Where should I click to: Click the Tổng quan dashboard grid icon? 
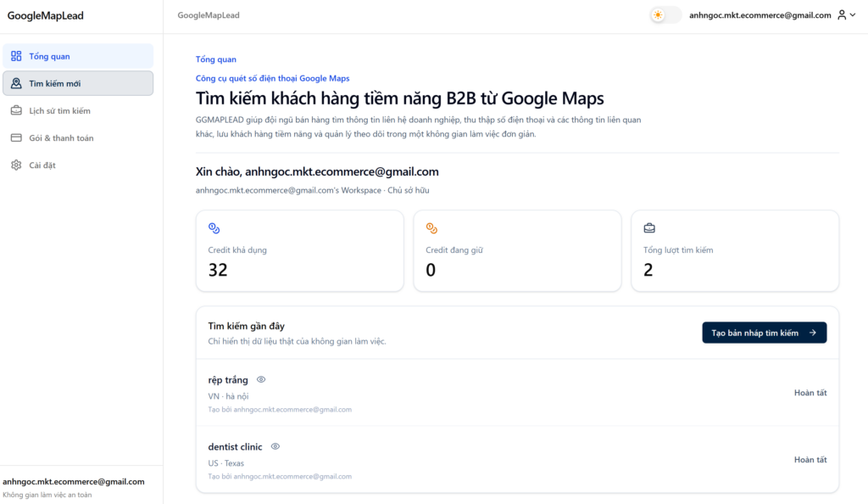tap(16, 56)
